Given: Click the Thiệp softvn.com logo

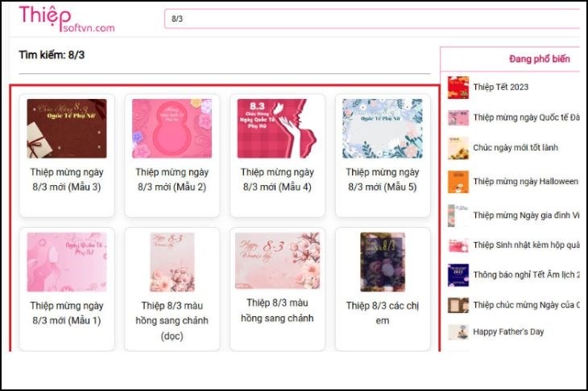Looking at the screenshot, I should tap(67, 19).
